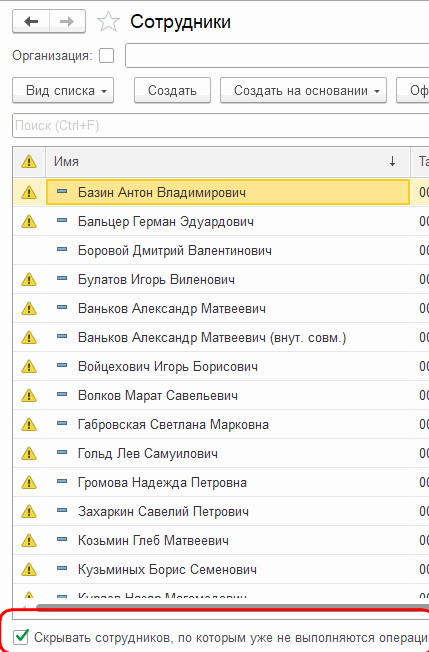Click warning icon for Войцехович Игорь Борисович
The image size is (429, 652).
click(29, 366)
